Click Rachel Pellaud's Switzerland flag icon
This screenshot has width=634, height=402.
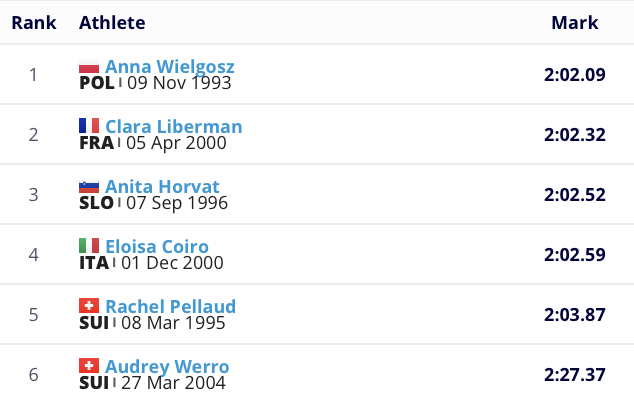89,306
